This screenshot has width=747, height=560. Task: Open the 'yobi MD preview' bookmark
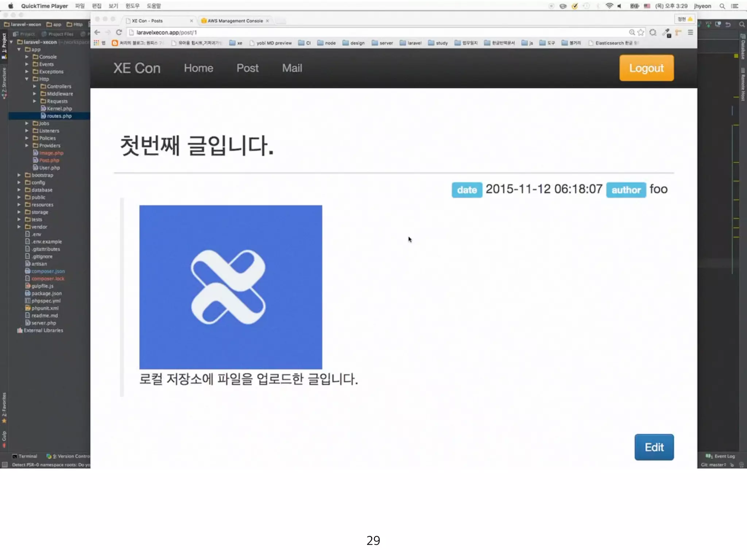click(x=270, y=43)
